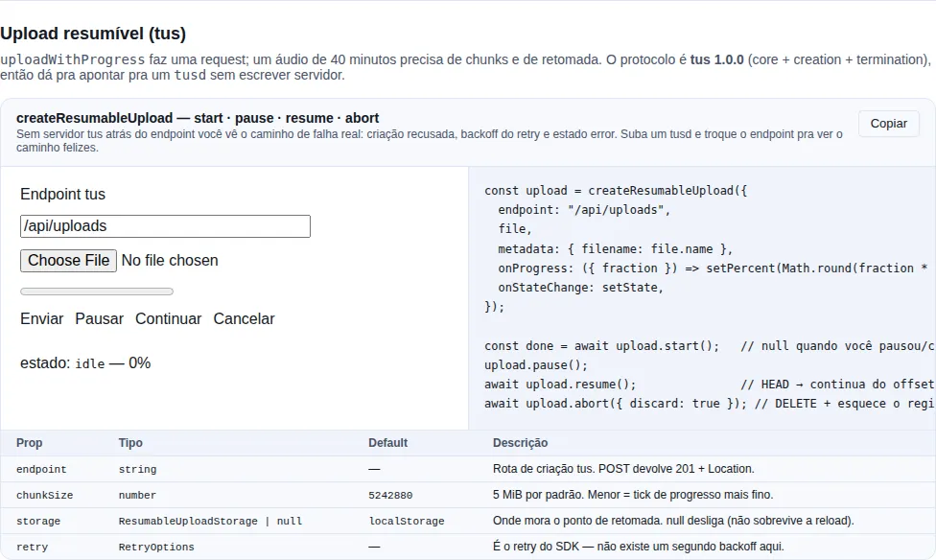The width and height of the screenshot is (936, 560).
Task: Pause the upload with Pausar
Action: 99,318
